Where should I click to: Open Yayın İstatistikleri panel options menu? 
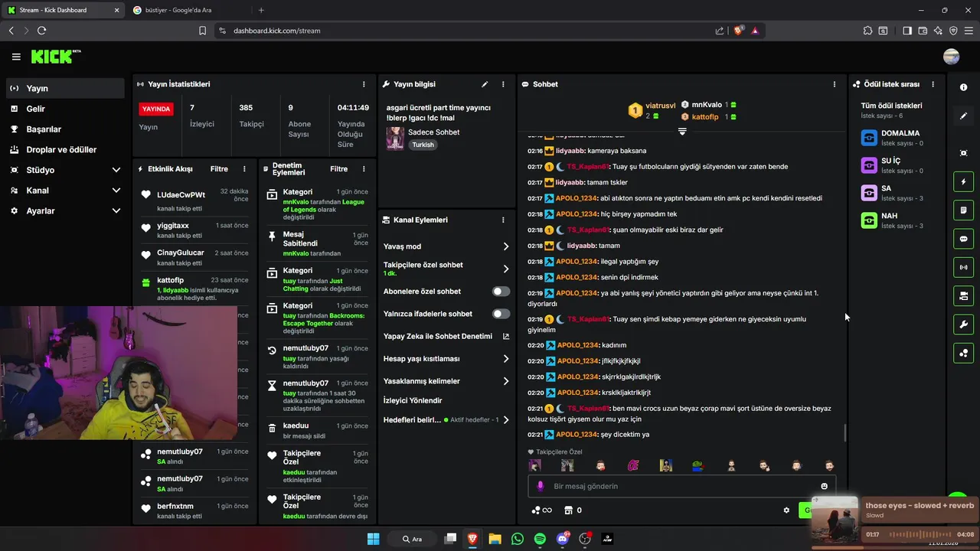click(364, 84)
